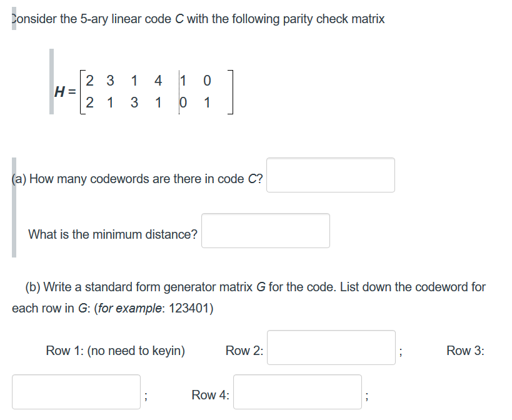Click the 'Row 1: (no need to keyin)' text
Image resolution: width=512 pixels, height=420 pixels.
click(x=115, y=351)
